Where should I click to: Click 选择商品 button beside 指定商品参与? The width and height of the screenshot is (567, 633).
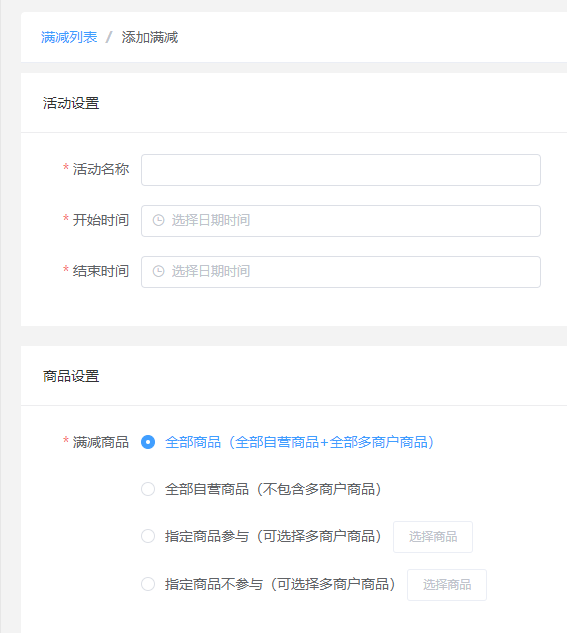click(x=433, y=537)
